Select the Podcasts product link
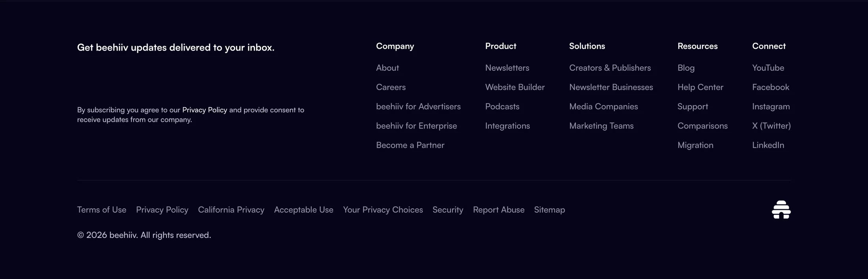 click(x=502, y=107)
